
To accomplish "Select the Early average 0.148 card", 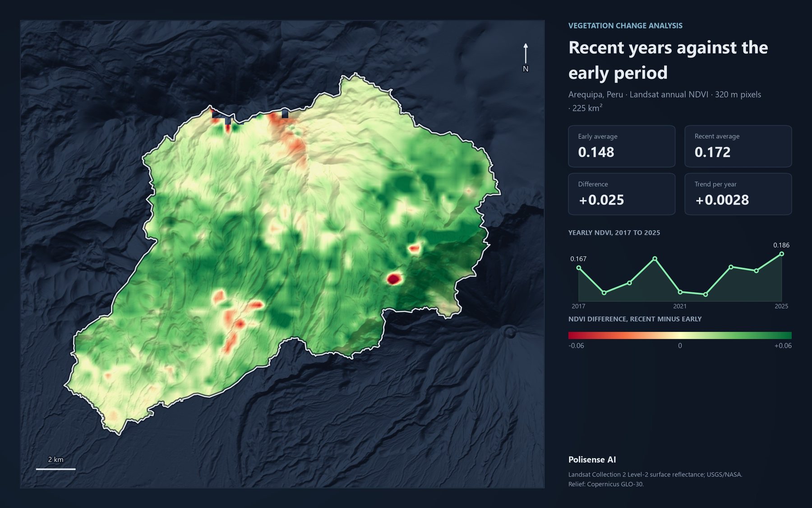I will tap(622, 146).
